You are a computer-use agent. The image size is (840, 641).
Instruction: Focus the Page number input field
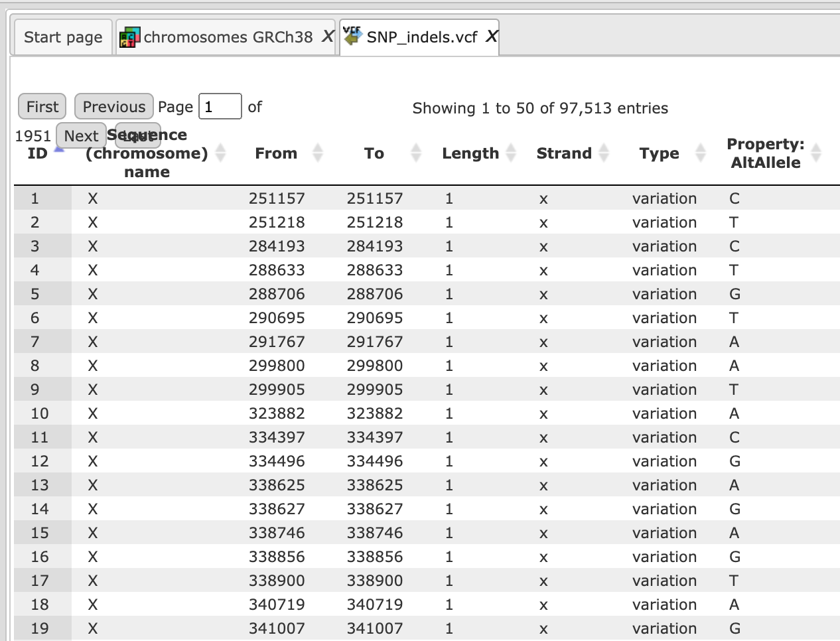pos(220,107)
